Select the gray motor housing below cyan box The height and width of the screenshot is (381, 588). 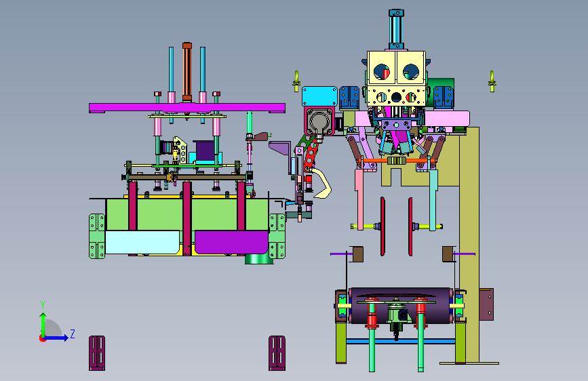(x=320, y=122)
